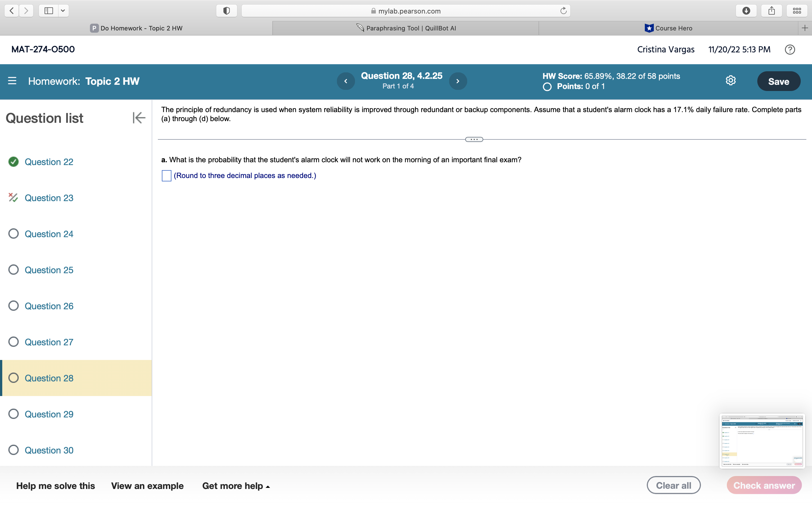This screenshot has height=507, width=812.
Task: Open the settings gear in homework header
Action: tap(731, 81)
